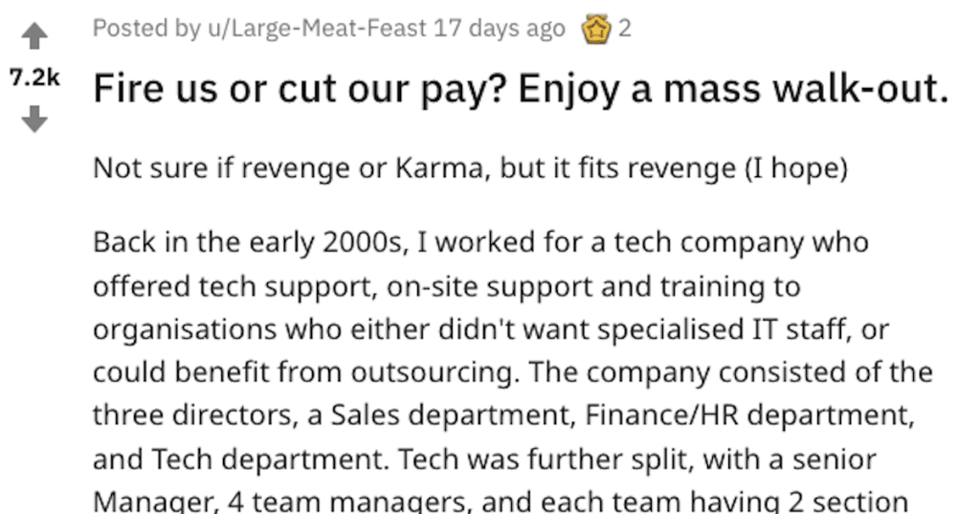The height and width of the screenshot is (514, 980).
Task: Click the gold award badge icon
Action: (x=596, y=29)
